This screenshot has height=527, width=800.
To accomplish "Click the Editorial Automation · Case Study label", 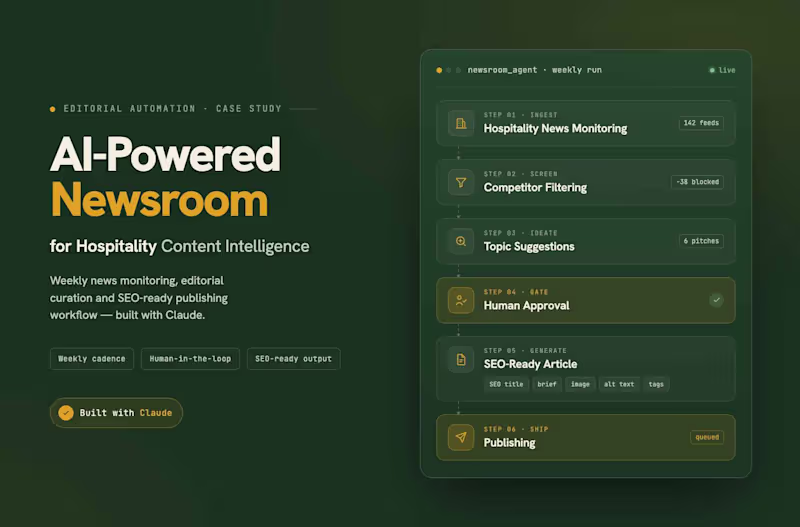I will pos(172,109).
